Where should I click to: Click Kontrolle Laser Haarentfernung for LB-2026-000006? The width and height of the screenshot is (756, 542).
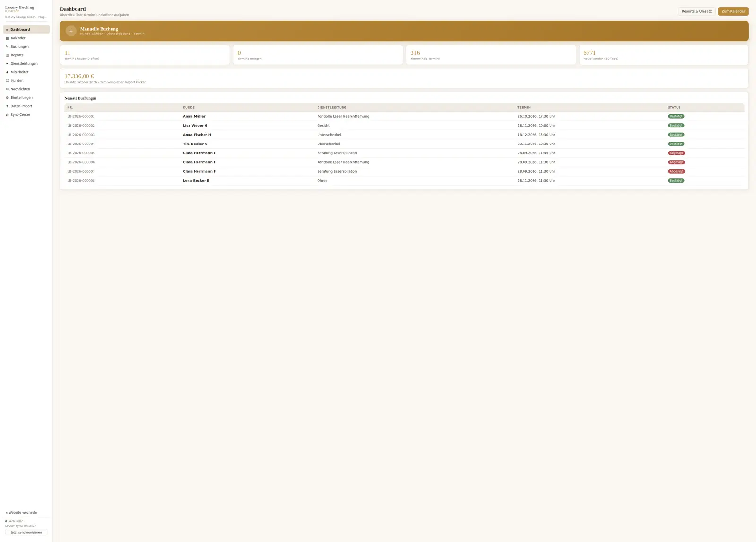(x=343, y=162)
